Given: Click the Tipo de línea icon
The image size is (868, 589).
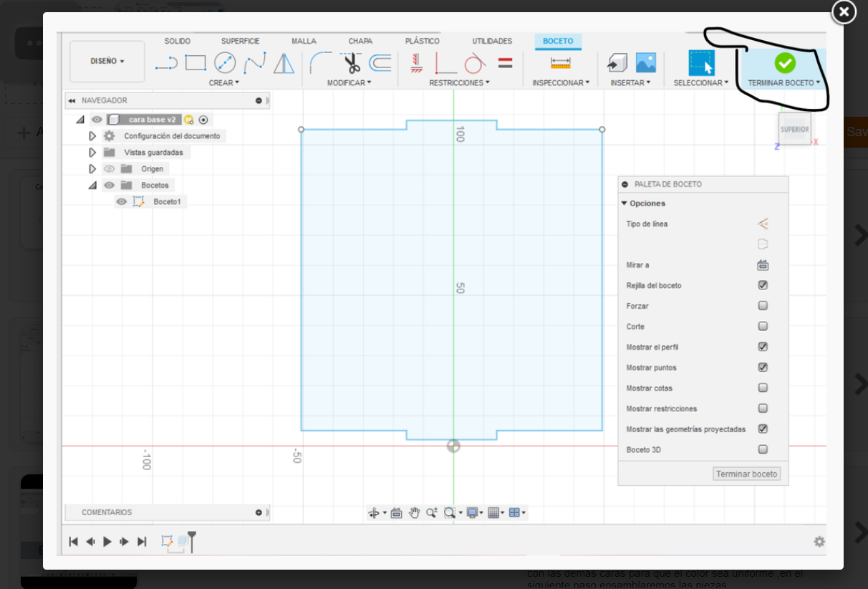Looking at the screenshot, I should (763, 224).
